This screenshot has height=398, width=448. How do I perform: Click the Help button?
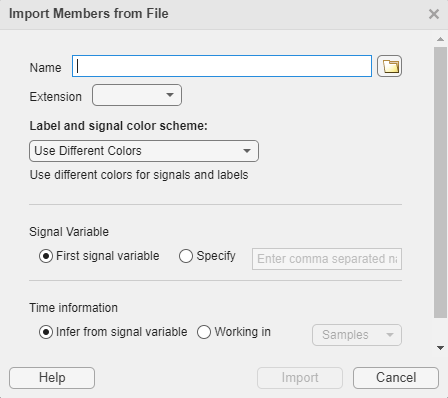point(52,378)
